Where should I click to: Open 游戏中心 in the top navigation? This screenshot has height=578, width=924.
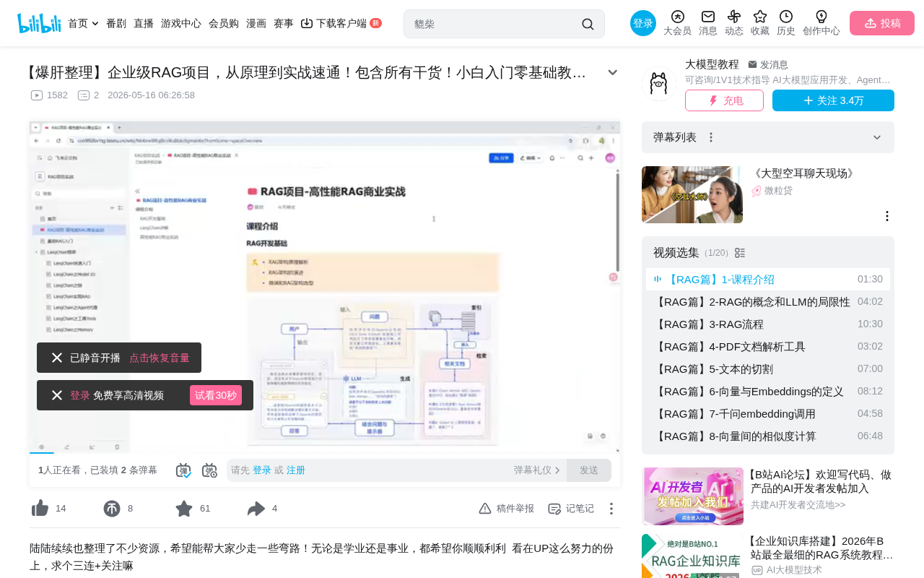tap(181, 23)
